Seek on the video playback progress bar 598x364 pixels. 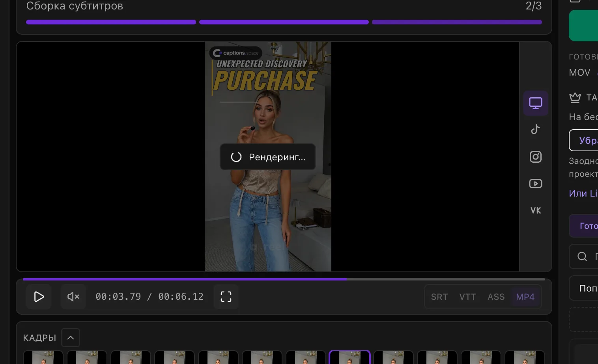point(284,279)
